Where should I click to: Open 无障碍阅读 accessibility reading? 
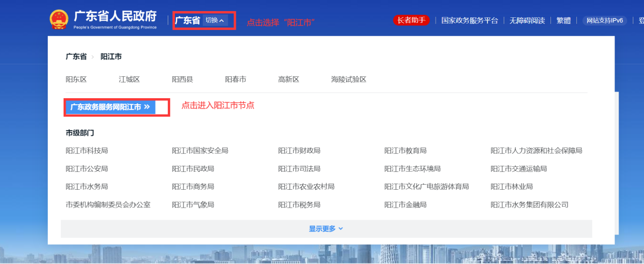click(x=527, y=20)
